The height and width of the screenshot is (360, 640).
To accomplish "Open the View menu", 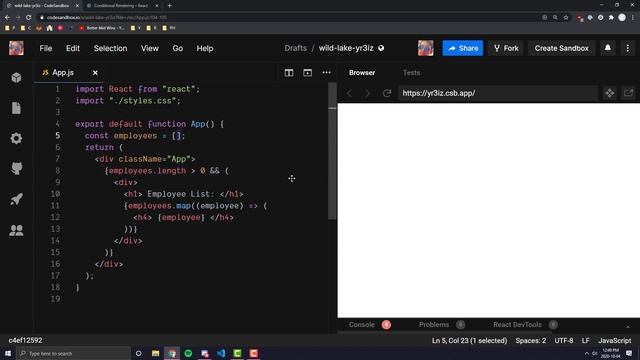I will tap(150, 48).
